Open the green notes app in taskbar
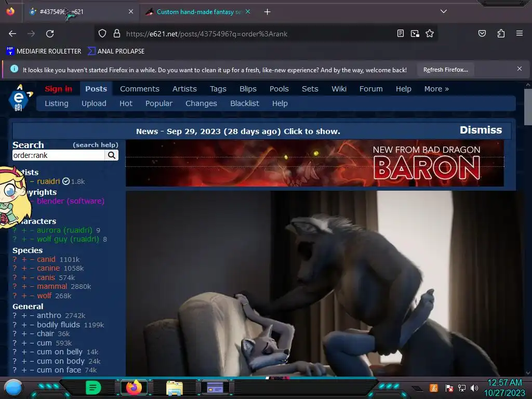 point(93,388)
